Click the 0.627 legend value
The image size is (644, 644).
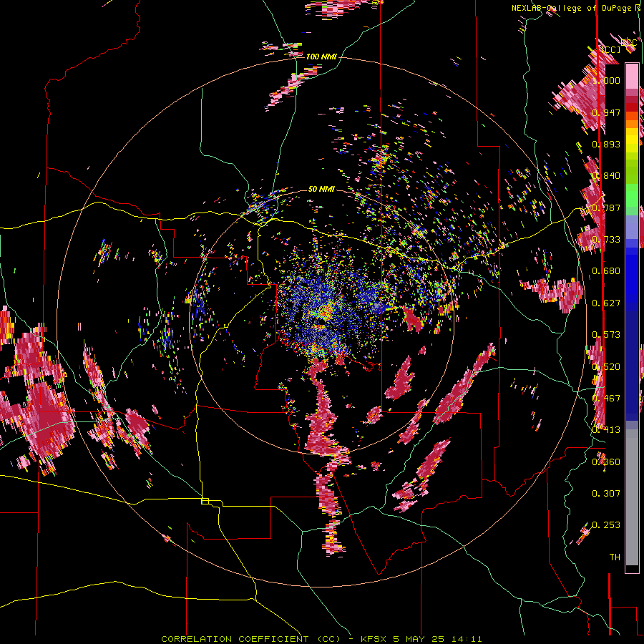click(606, 303)
